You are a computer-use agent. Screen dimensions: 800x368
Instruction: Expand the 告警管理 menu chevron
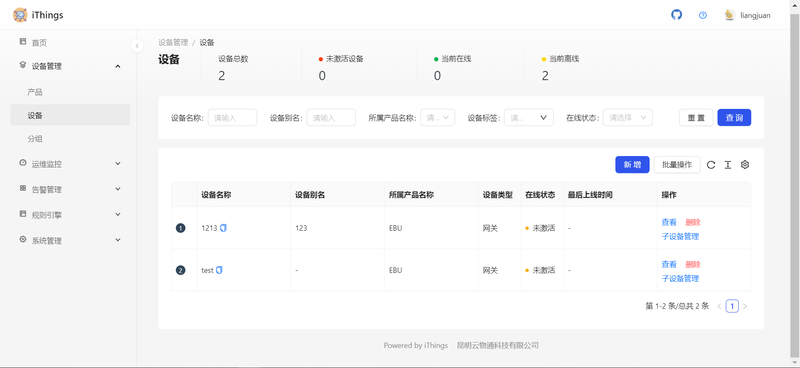(118, 189)
